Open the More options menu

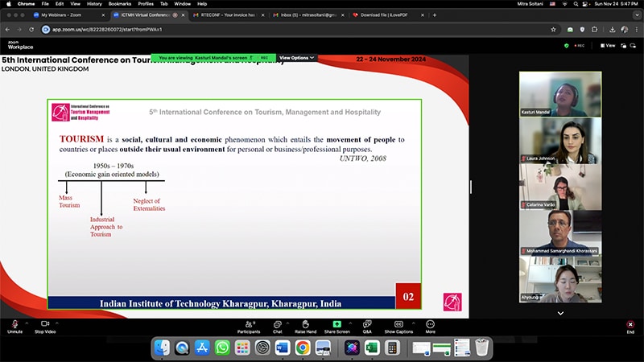click(430, 324)
